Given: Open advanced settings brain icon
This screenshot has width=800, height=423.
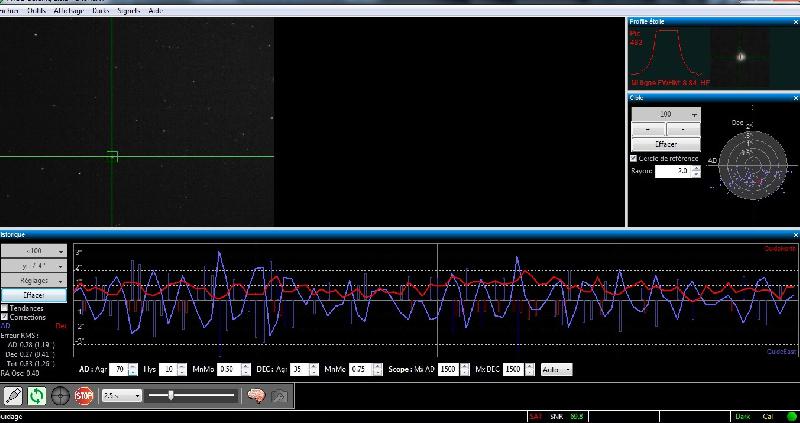Looking at the screenshot, I should [256, 395].
